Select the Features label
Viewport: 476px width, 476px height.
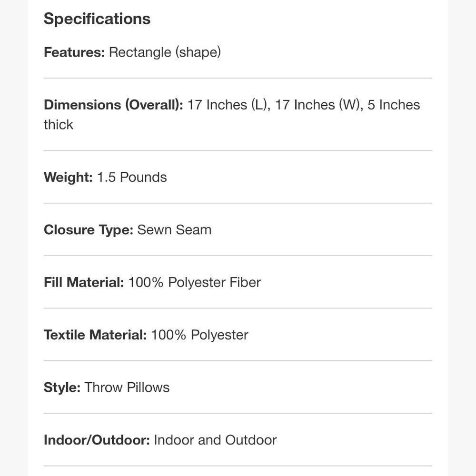point(74,52)
